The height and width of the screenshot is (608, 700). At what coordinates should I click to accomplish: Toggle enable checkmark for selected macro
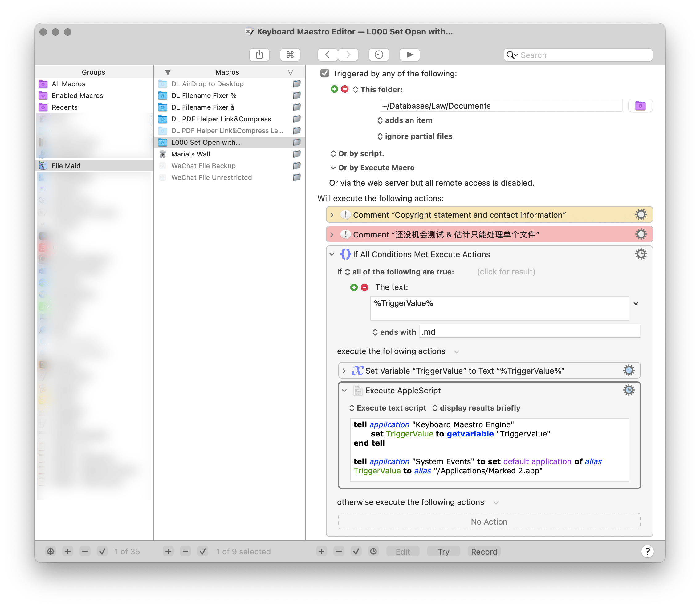coord(202,551)
